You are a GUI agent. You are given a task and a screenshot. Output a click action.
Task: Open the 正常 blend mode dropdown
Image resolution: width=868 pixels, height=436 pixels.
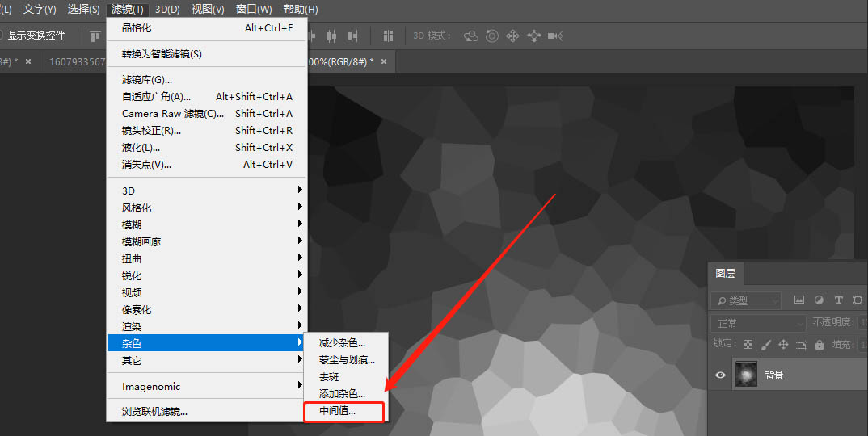pyautogui.click(x=757, y=323)
